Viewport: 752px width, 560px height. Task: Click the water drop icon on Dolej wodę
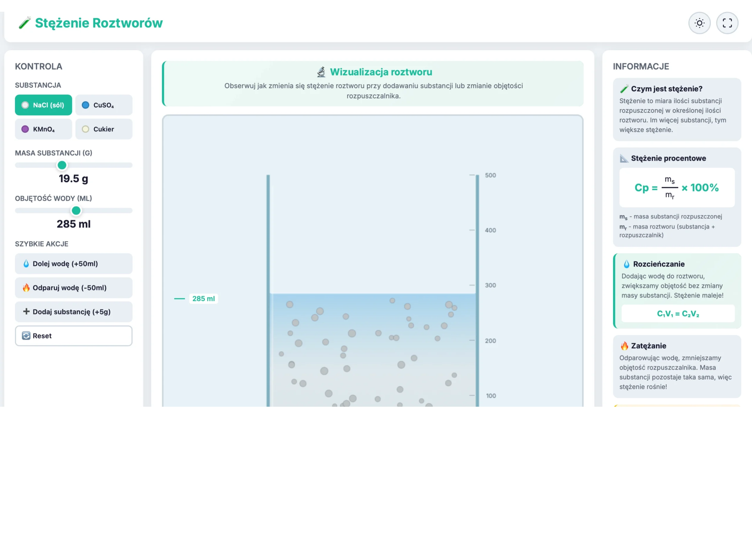click(26, 264)
